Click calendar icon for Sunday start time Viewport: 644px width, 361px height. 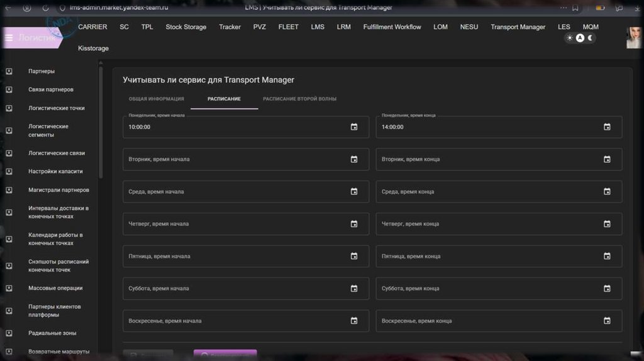[x=354, y=321]
